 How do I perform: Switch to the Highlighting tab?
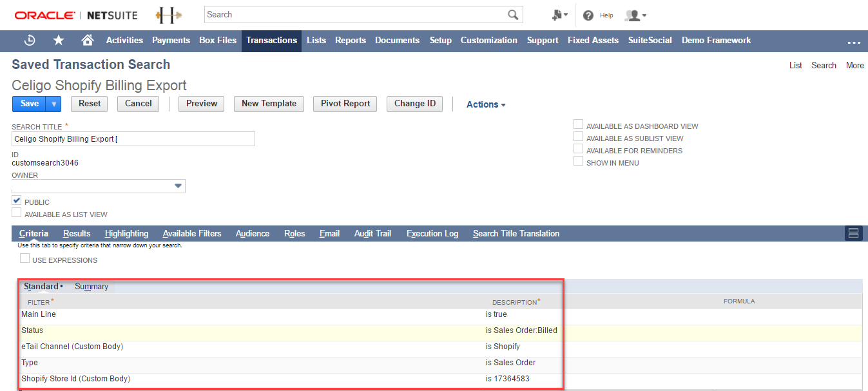(126, 233)
